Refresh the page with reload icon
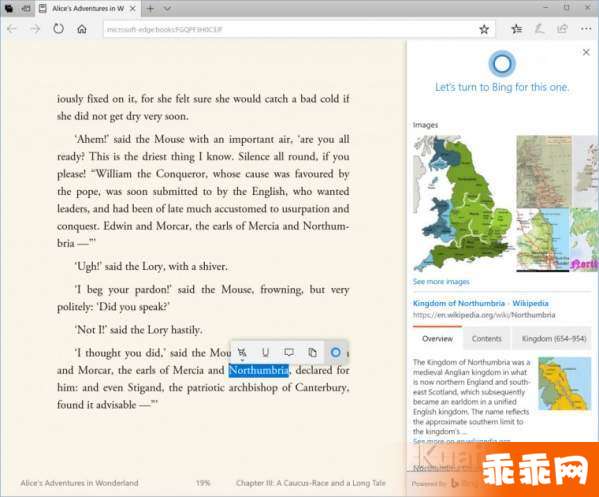 [58, 29]
